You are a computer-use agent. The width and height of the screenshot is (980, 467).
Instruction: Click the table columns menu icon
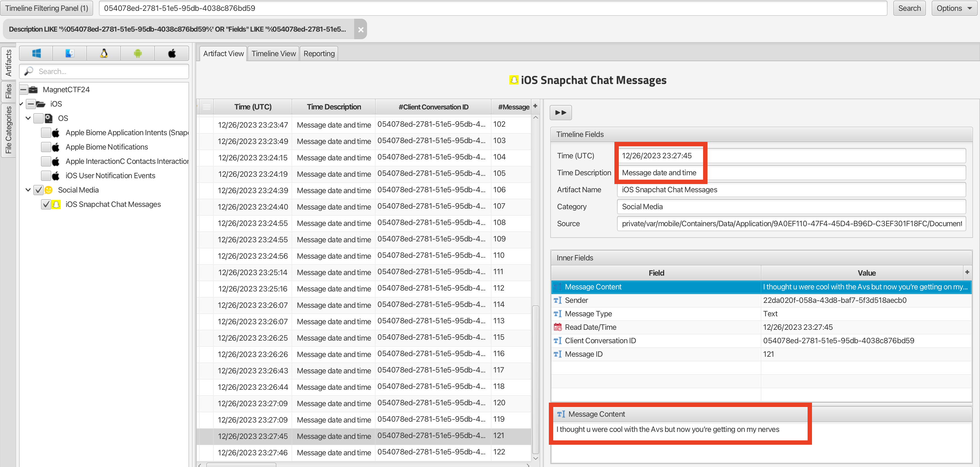pyautogui.click(x=206, y=107)
